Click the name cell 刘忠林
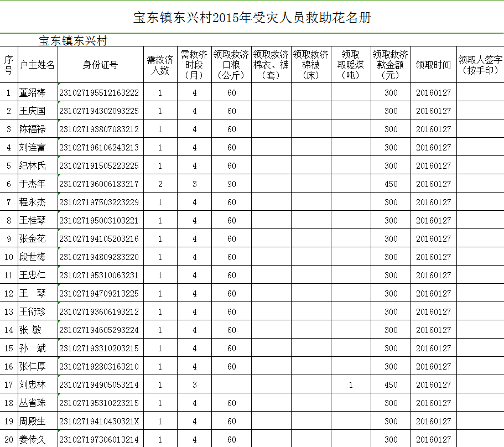This screenshot has width=504, height=447. pyautogui.click(x=38, y=384)
